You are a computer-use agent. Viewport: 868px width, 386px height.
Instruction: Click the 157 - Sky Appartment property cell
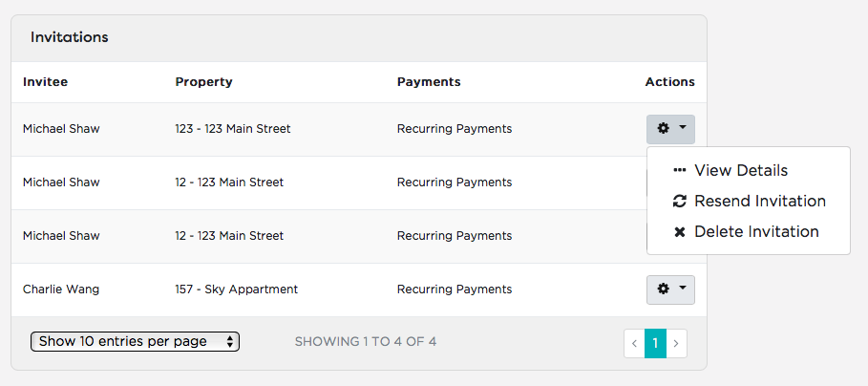coord(237,289)
